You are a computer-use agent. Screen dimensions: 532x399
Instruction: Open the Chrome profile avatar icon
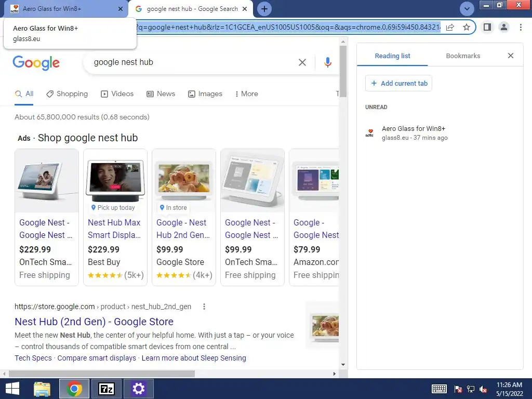504,27
